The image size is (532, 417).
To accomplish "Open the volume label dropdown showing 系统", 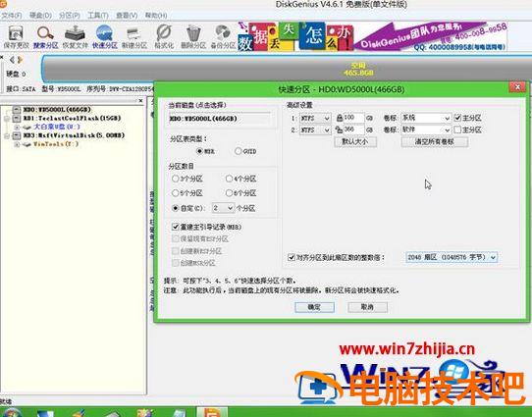I will pyautogui.click(x=426, y=118).
